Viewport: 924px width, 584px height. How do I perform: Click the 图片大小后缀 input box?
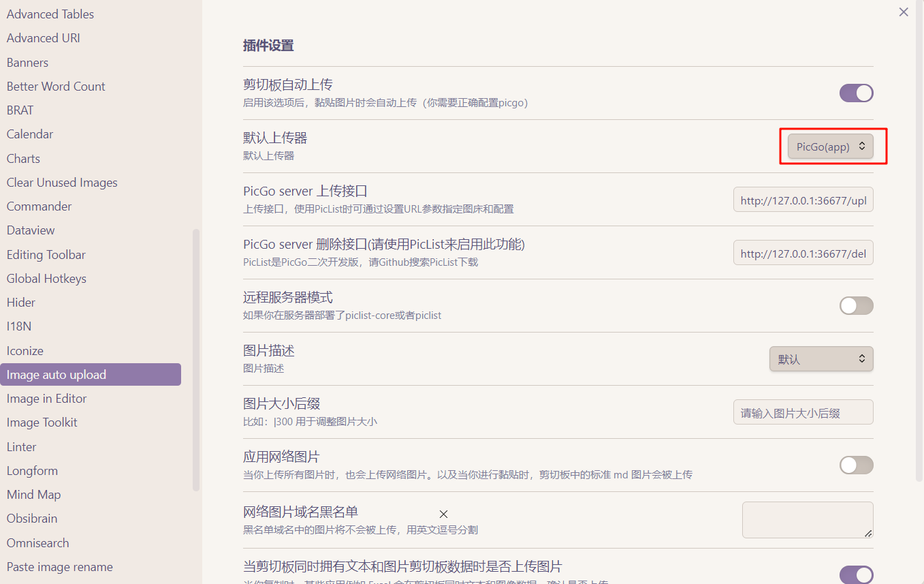[x=803, y=413]
